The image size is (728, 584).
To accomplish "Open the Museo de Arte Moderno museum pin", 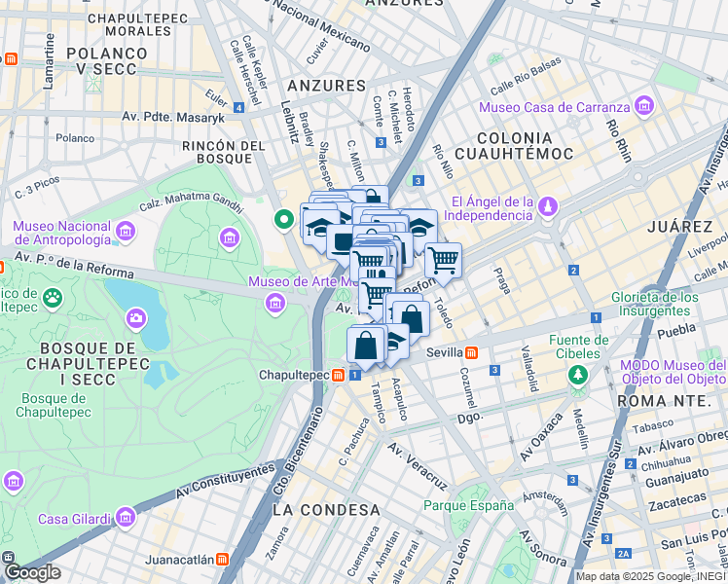I will (275, 304).
